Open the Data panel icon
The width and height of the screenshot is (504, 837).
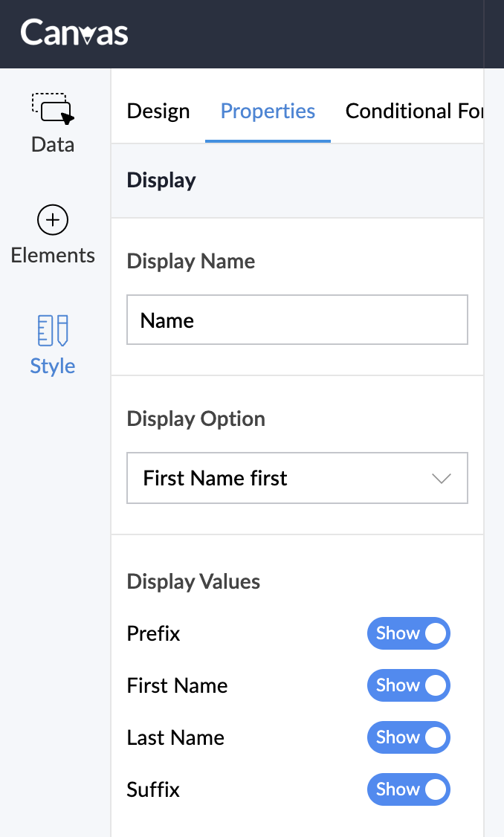[53, 108]
